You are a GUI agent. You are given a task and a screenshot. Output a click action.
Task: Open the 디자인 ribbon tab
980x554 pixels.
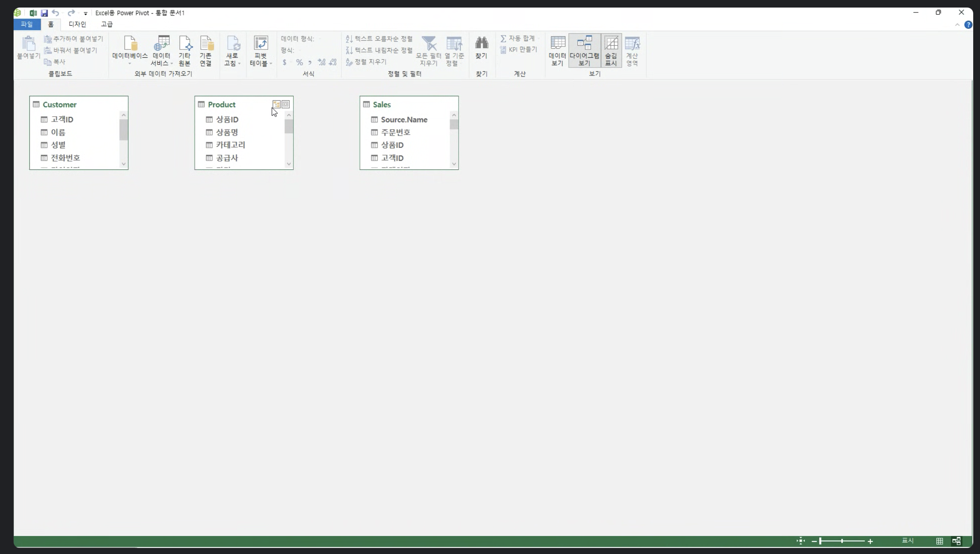point(77,25)
